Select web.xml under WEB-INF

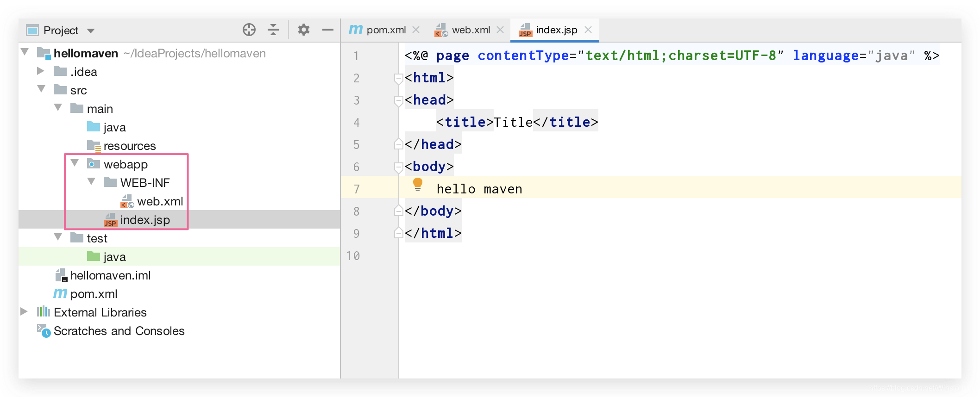(160, 201)
